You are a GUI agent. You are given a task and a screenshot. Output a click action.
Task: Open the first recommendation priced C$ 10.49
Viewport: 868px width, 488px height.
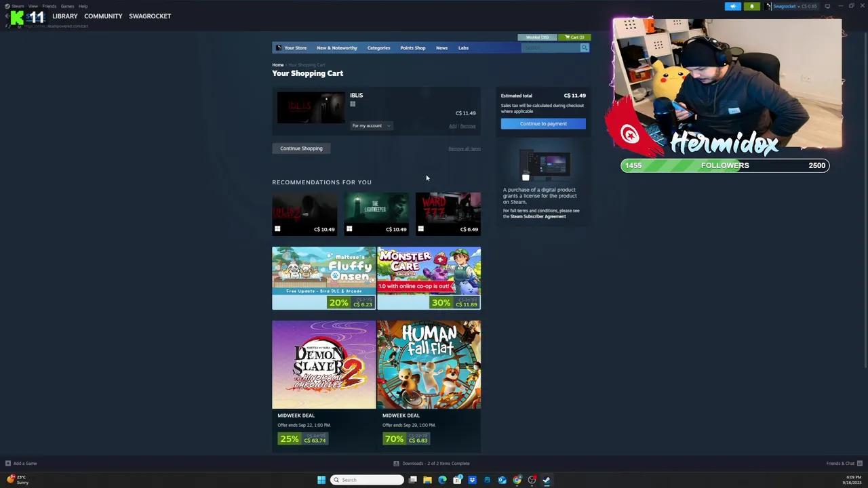pos(304,213)
